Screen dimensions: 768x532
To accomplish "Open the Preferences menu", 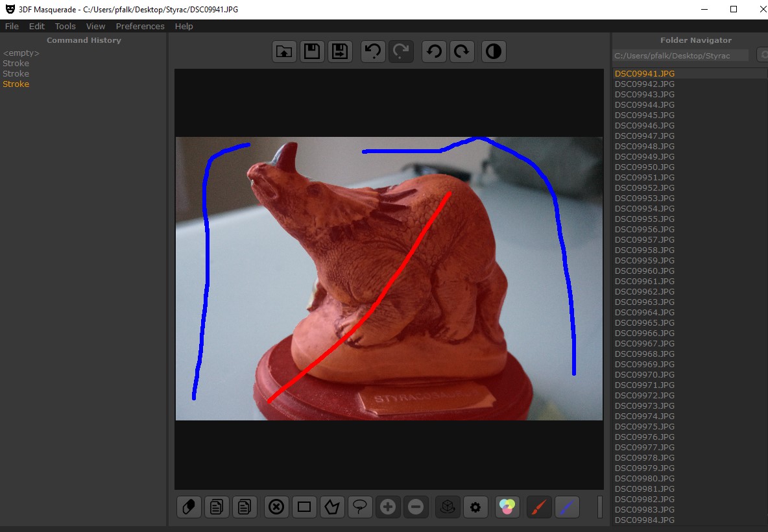I will pos(140,27).
